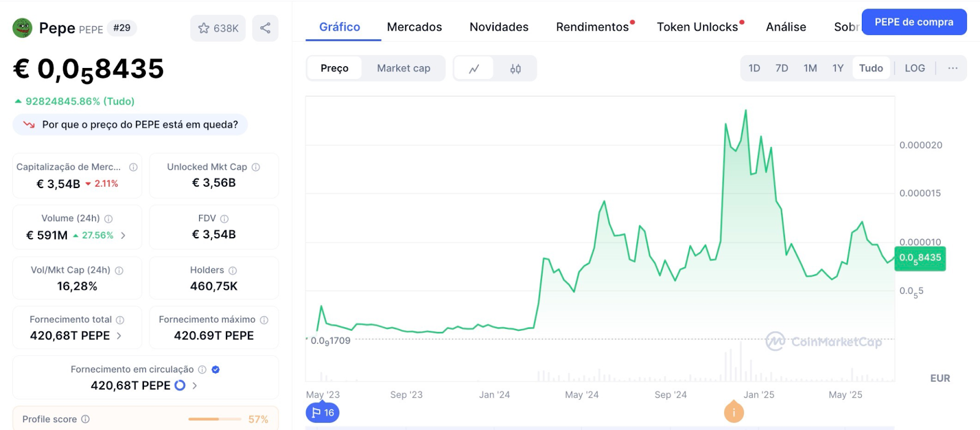Open the Token Unlocks tab
Screen dimensions: 980x430
pos(698,27)
